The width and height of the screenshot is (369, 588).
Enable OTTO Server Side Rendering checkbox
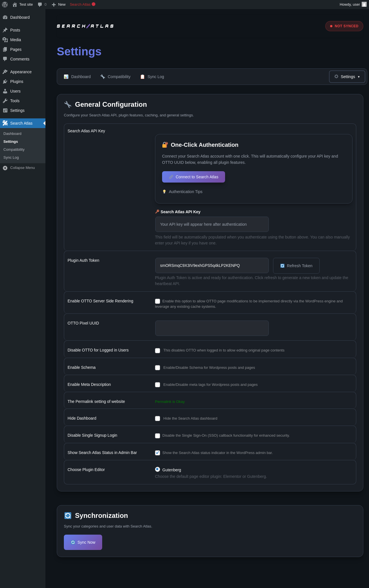pos(158,301)
